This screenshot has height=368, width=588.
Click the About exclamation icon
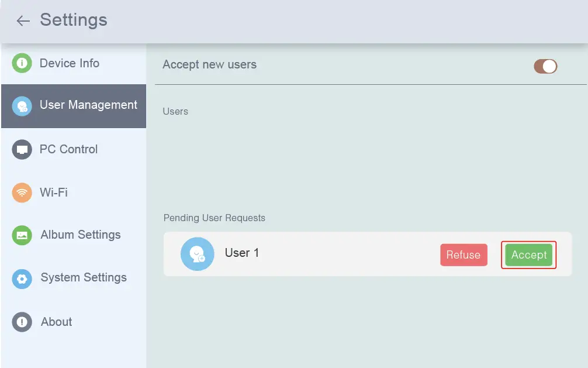22,322
